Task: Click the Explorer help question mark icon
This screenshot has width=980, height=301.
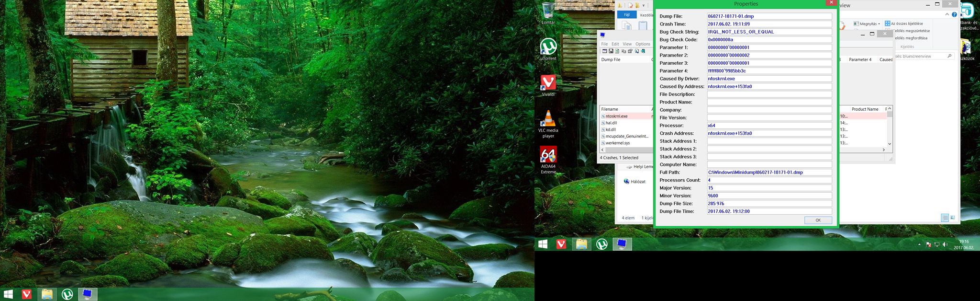Action: pos(954,14)
